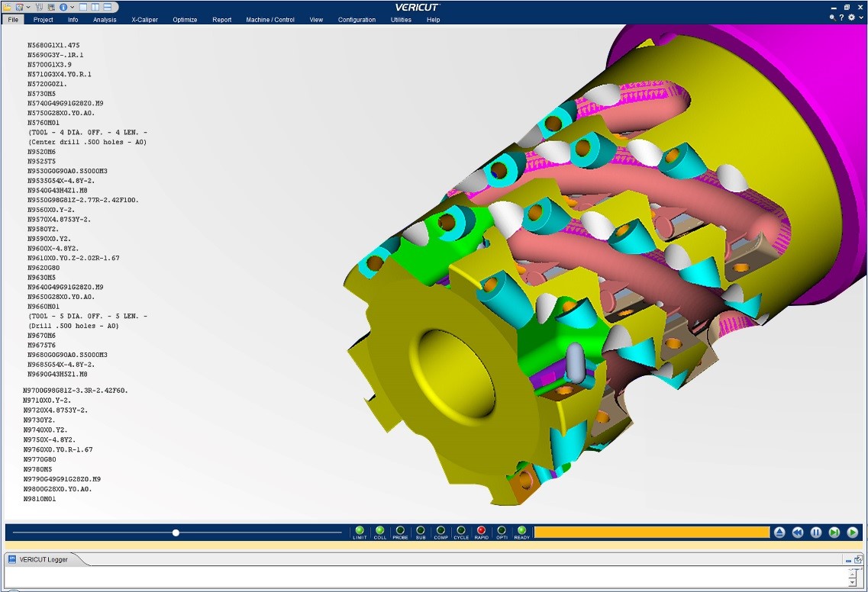868x592 pixels.
Task: Minimize the VERICUT Logger panel
Action: (x=848, y=561)
